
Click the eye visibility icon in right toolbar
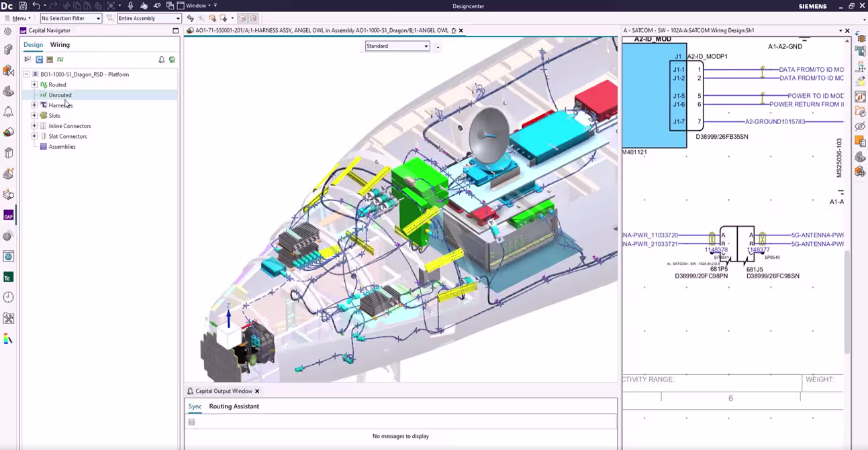[x=860, y=126]
